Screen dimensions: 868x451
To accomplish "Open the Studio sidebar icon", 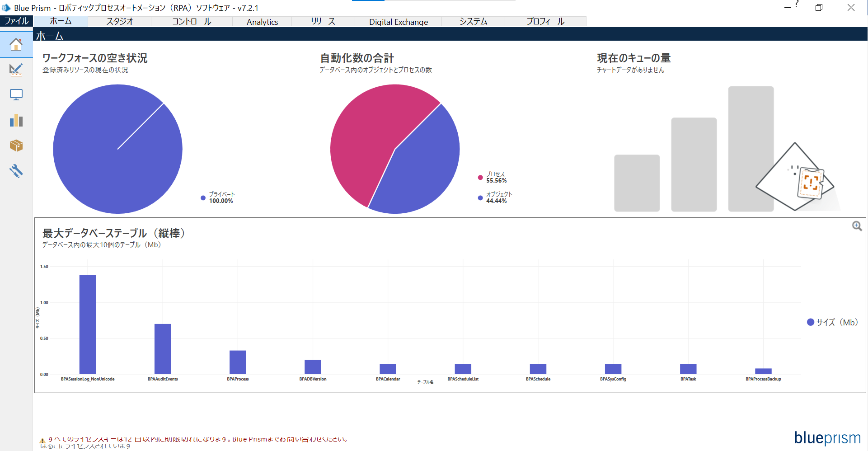I will [16, 70].
